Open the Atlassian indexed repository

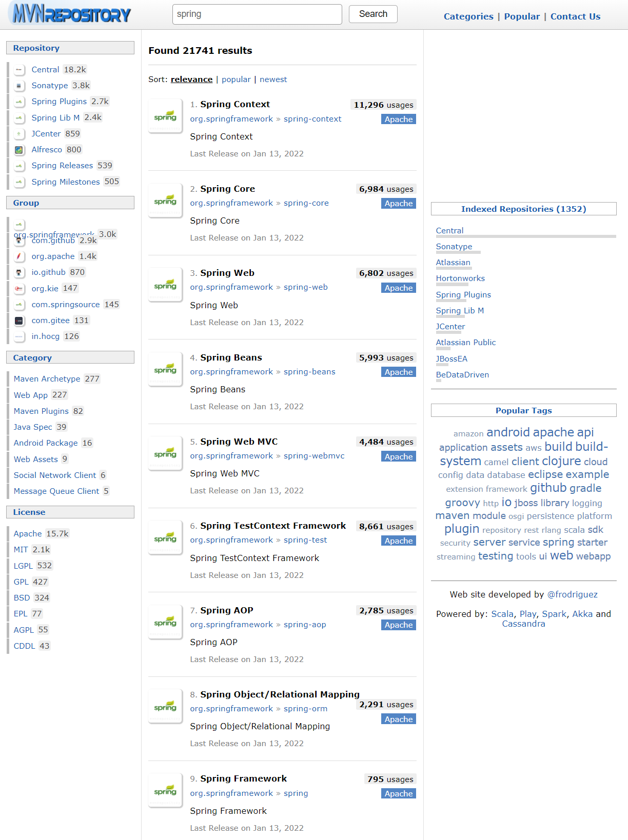pos(453,263)
